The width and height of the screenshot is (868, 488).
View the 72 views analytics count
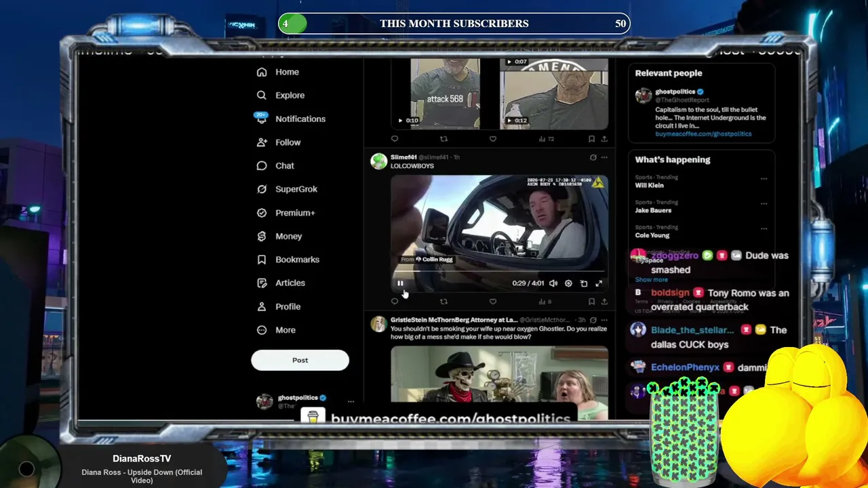[x=547, y=139]
